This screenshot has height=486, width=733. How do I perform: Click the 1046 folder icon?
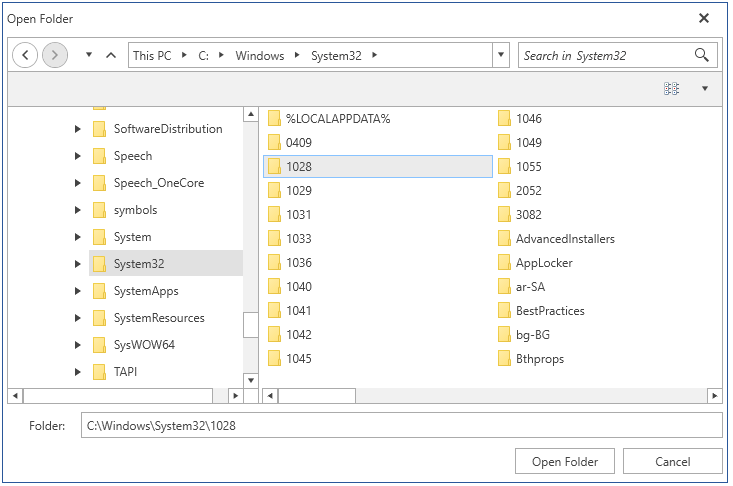[504, 118]
